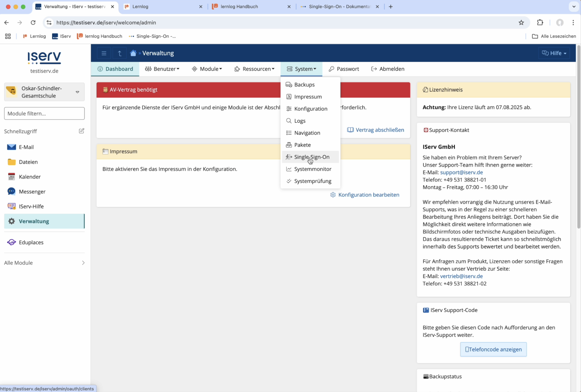The height and width of the screenshot is (392, 581).
Task: Open the Benutzer dropdown menu
Action: (x=162, y=69)
